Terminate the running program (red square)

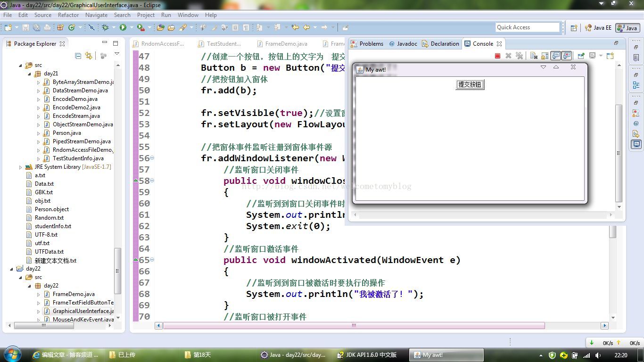[x=497, y=56]
